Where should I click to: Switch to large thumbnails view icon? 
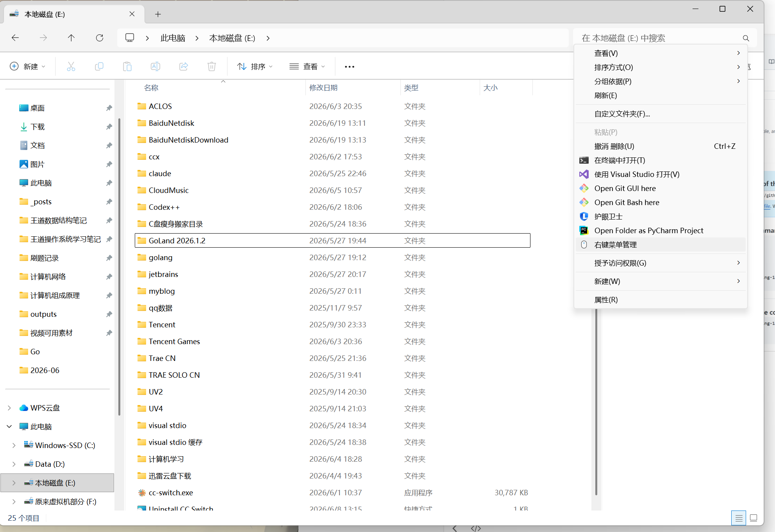click(x=754, y=518)
